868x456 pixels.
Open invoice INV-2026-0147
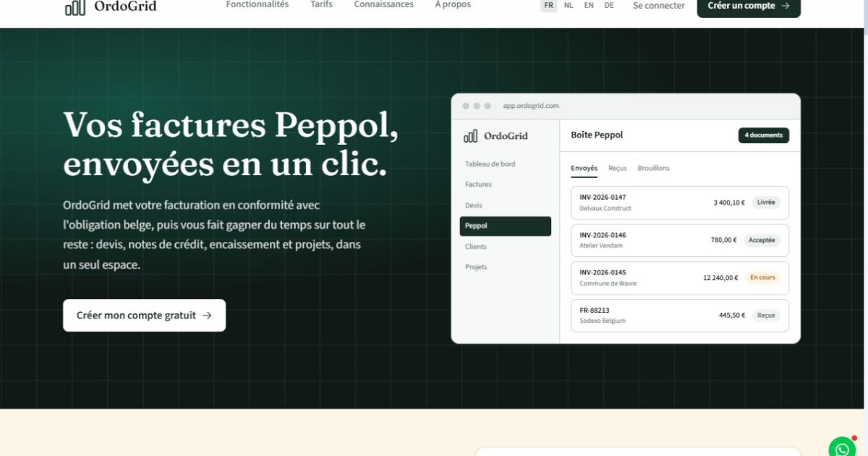click(680, 203)
